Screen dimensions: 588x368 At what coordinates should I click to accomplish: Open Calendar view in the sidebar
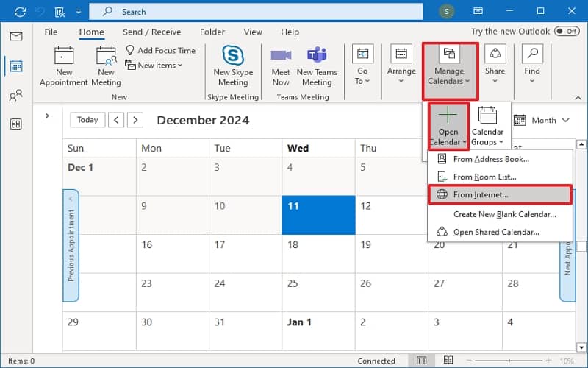pyautogui.click(x=16, y=66)
